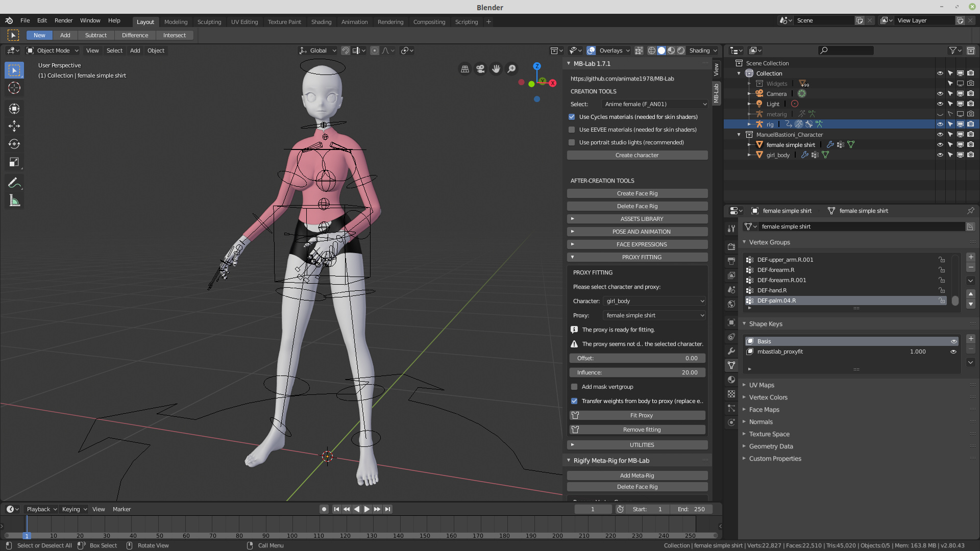
Task: Open the outliner filter icon
Action: [x=955, y=51]
